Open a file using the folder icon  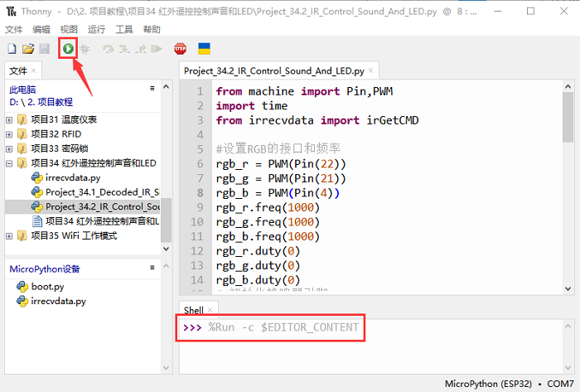[28, 49]
